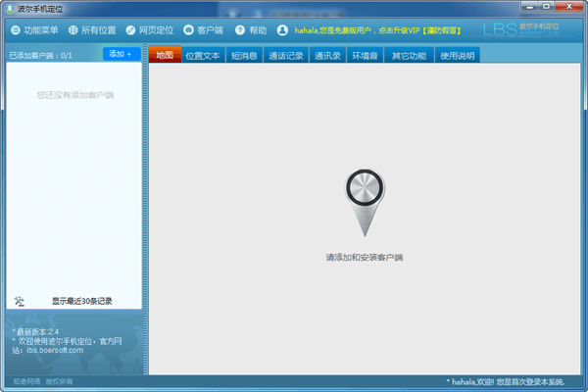
Task: Open the 位置文本 tab
Action: [203, 56]
